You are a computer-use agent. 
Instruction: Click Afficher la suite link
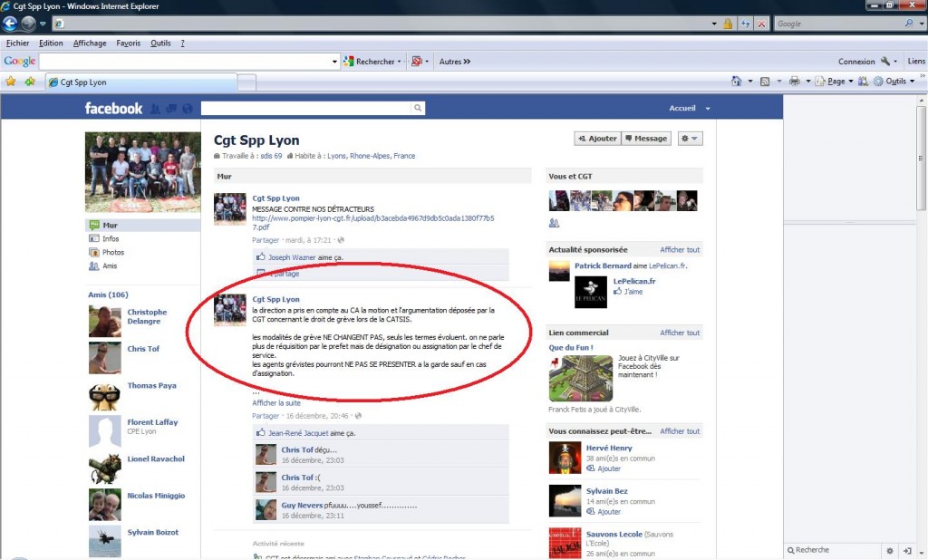pos(276,402)
